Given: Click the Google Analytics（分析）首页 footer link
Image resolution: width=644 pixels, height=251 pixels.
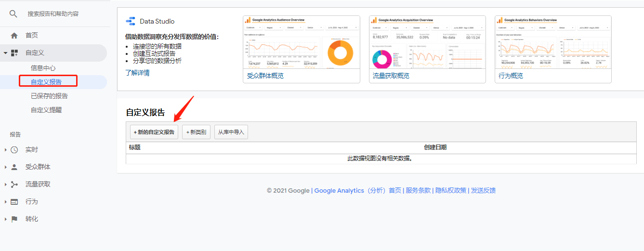Looking at the screenshot, I should pyautogui.click(x=358, y=191).
